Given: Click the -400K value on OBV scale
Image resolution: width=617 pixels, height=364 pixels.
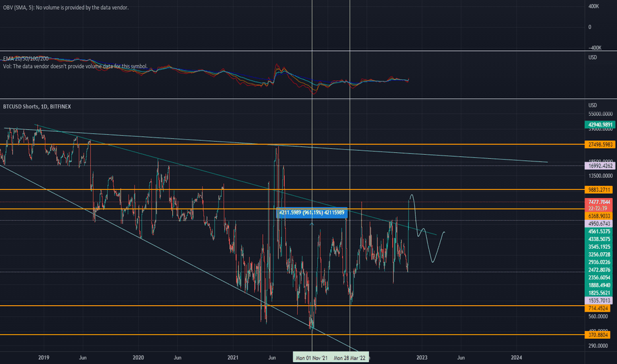Looking at the screenshot, I should (595, 48).
